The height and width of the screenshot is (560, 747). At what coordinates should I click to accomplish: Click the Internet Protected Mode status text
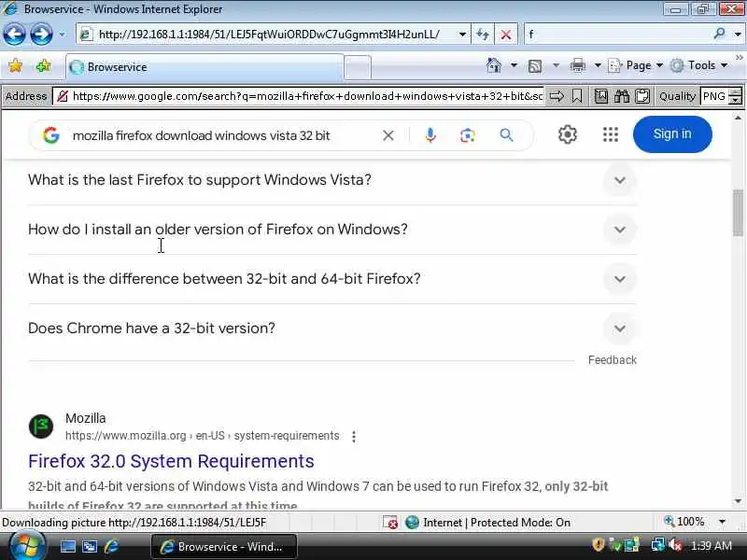[x=496, y=523]
